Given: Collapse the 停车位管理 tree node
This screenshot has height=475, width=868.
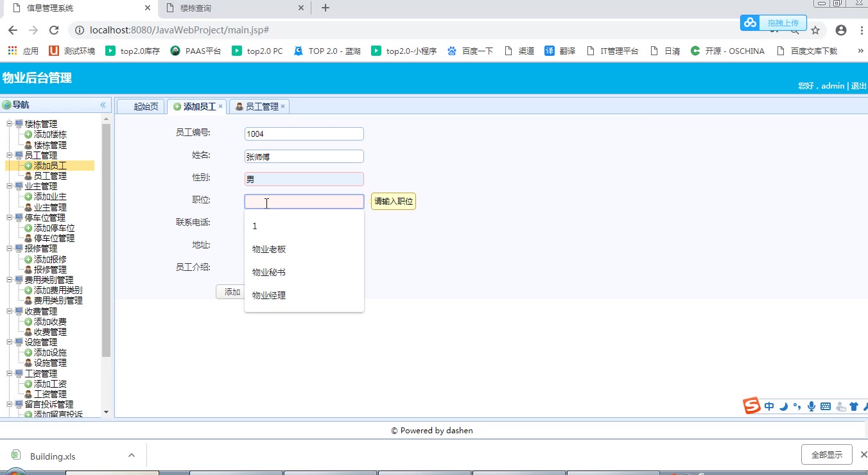Looking at the screenshot, I should (x=10, y=218).
